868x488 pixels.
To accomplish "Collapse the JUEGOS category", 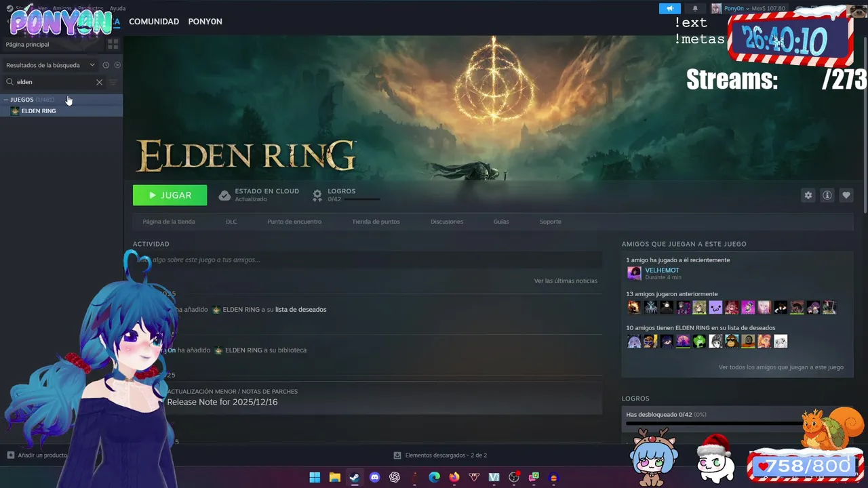I will click(x=5, y=100).
